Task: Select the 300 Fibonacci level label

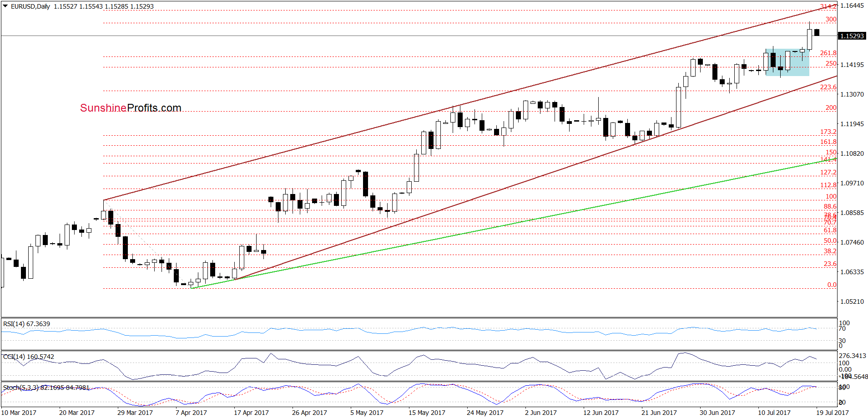Action: coord(831,19)
